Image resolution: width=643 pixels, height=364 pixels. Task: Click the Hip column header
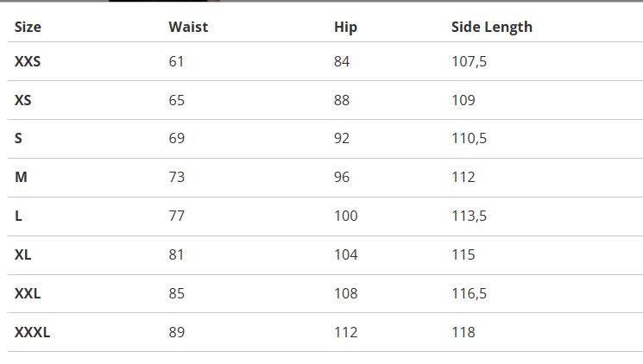pyautogui.click(x=345, y=27)
